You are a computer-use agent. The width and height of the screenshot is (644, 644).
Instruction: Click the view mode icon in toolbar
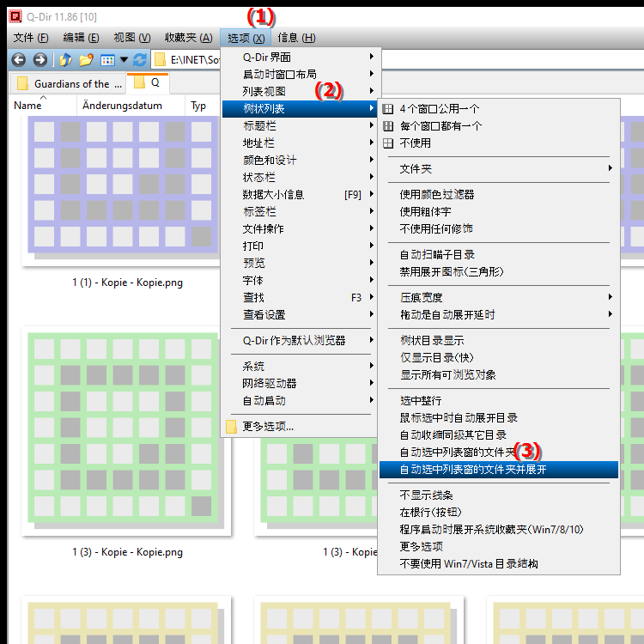(107, 60)
